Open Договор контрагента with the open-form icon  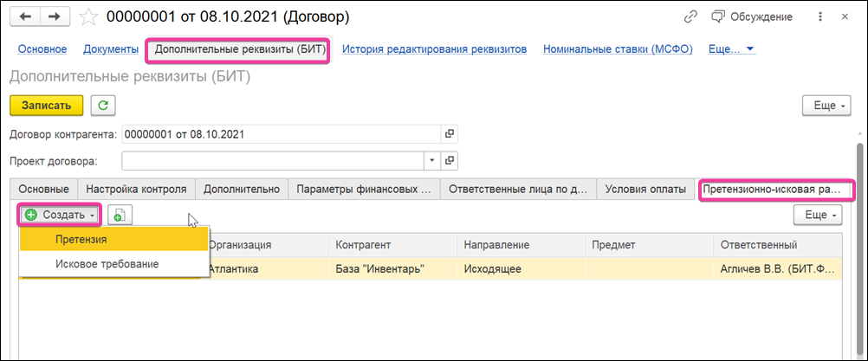coord(450,134)
